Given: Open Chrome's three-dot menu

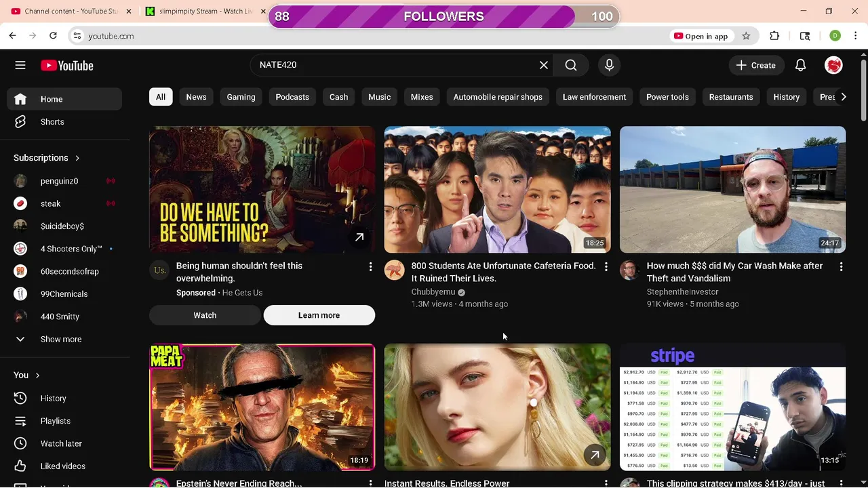Looking at the screenshot, I should coord(856,36).
